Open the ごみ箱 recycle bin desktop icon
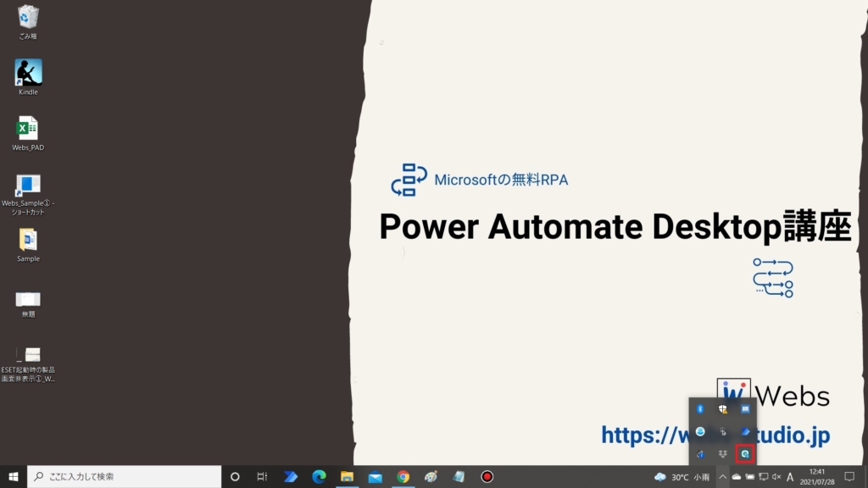This screenshot has width=868, height=488. 28,22
